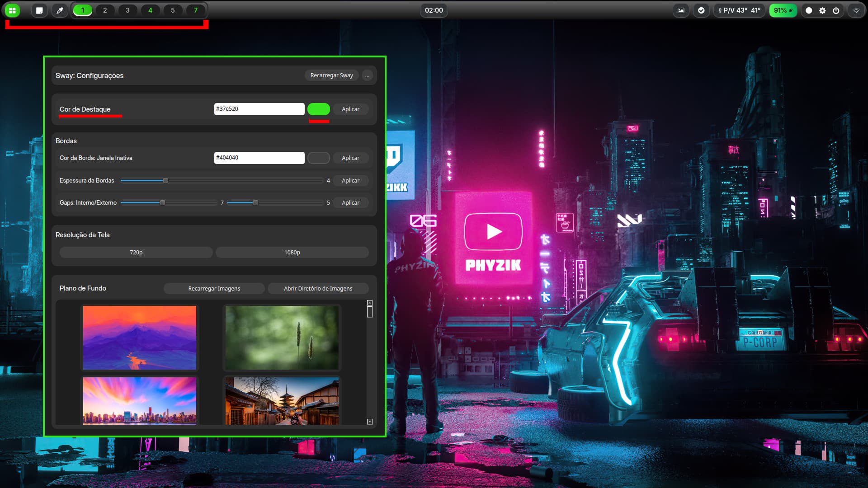Apply the Espessura da Bordas value
Screen dimensions: 868x488
click(350, 180)
